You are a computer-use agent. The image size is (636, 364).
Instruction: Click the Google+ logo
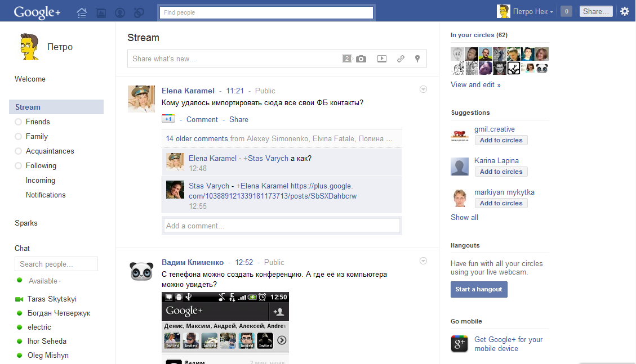(x=37, y=12)
